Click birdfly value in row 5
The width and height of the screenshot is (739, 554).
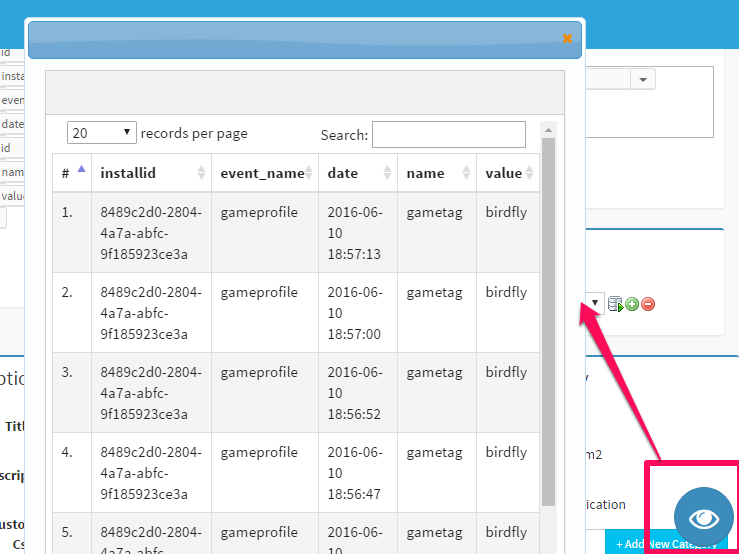pyautogui.click(x=506, y=533)
